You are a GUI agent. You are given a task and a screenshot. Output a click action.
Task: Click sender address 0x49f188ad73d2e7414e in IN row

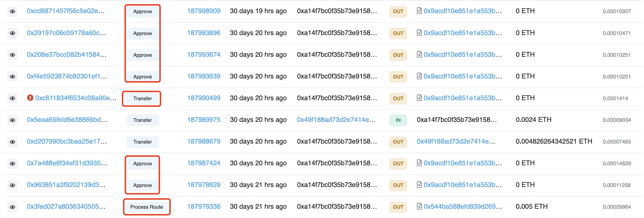pyautogui.click(x=336, y=120)
